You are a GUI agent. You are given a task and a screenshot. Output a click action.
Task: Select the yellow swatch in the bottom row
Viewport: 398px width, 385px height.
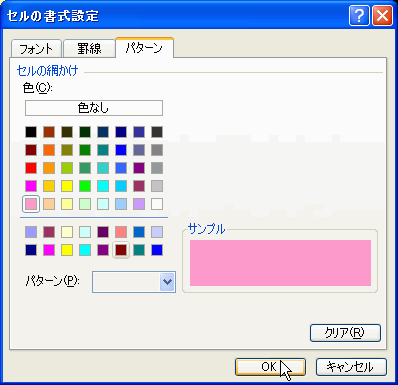[67, 250]
